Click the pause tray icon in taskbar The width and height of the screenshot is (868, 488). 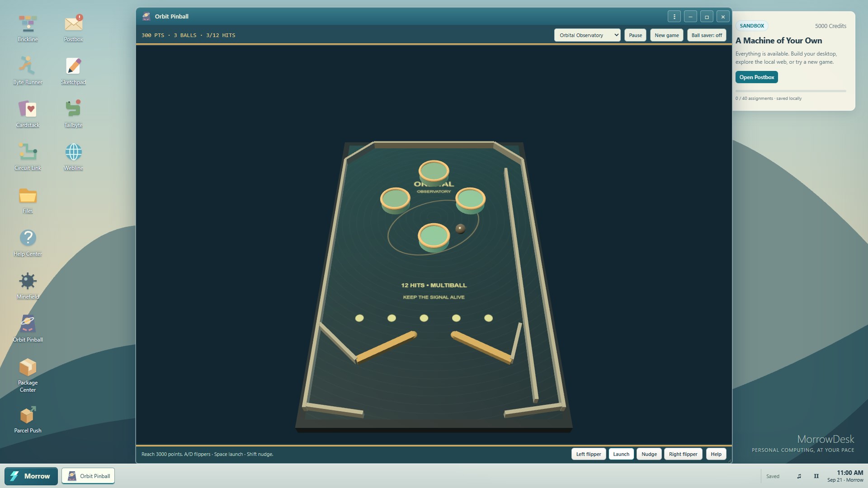[816, 476]
